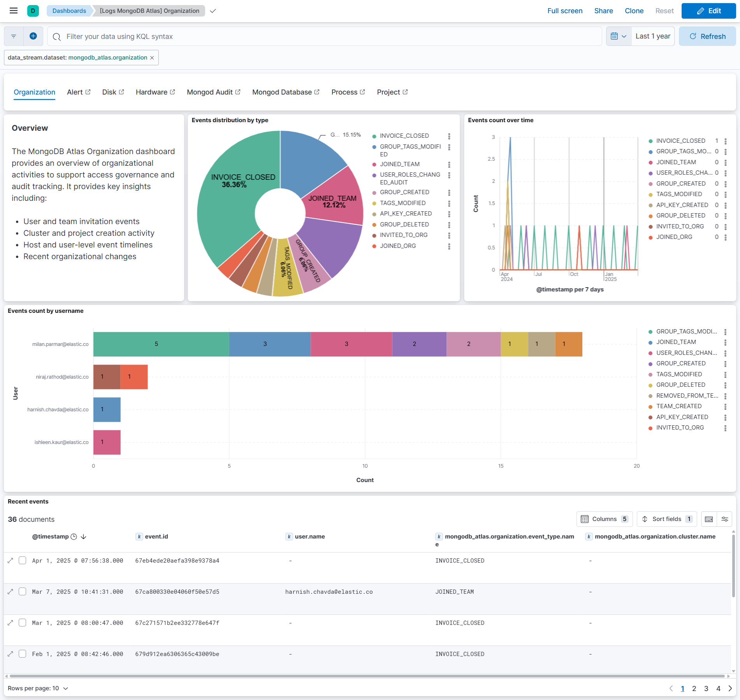This screenshot has height=700, width=740.
Task: Expand the Apr 1 event row using the arrow icon
Action: (x=11, y=560)
